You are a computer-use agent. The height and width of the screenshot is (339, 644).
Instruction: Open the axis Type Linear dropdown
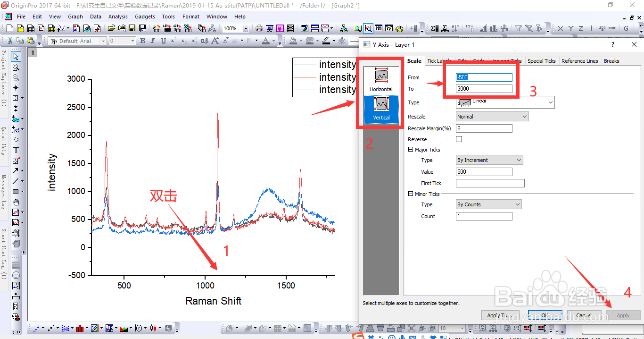[x=505, y=102]
